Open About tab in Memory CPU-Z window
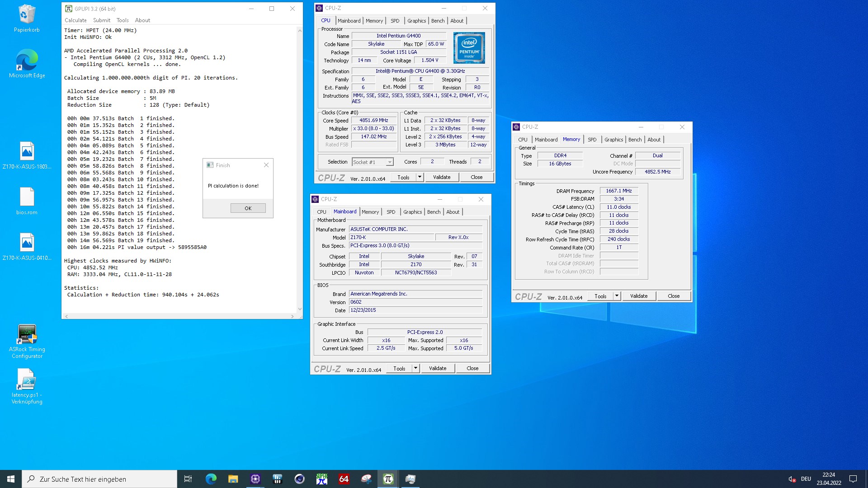Viewport: 868px width, 488px height. coord(654,140)
